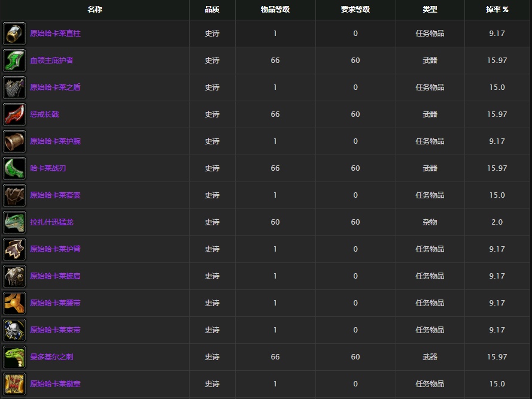This screenshot has width=532, height=399.
Task: Click the green 血领主庇护者 weapon icon
Action: click(14, 61)
